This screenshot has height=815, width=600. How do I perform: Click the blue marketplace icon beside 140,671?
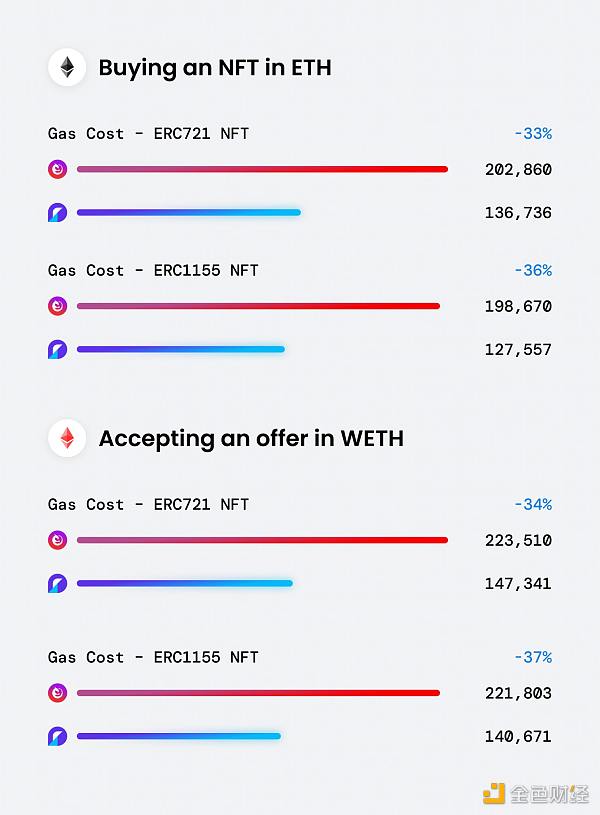tap(58, 736)
